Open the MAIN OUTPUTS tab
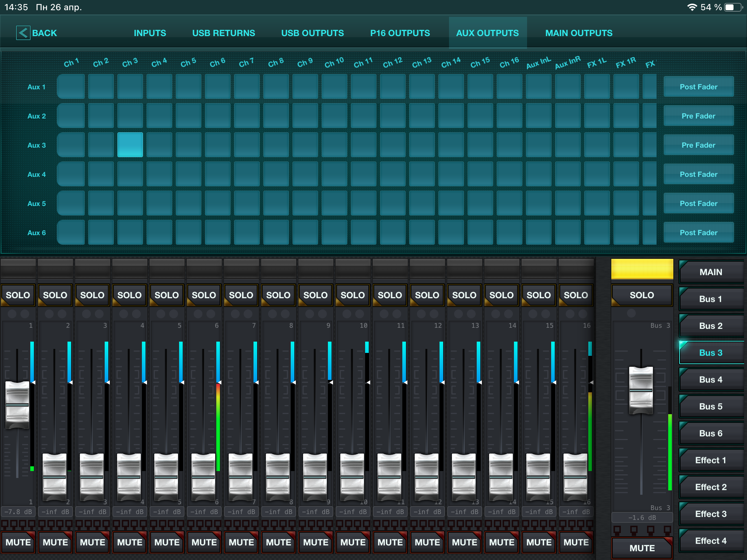This screenshot has width=747, height=560. [x=578, y=33]
